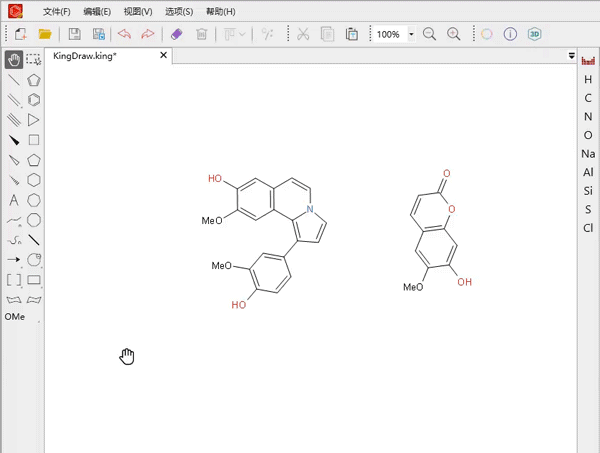The height and width of the screenshot is (453, 600).
Task: Open the 文件(F) menu
Action: click(56, 12)
